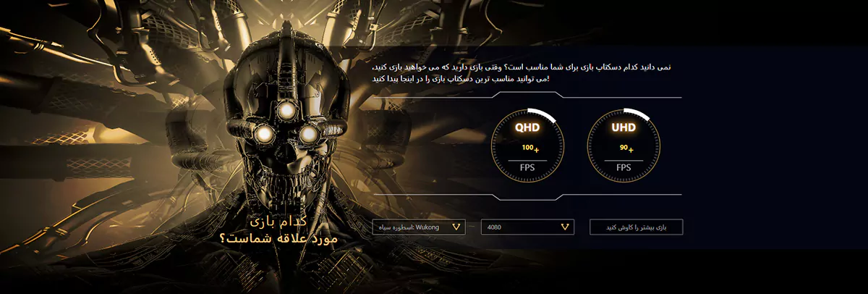This screenshot has height=294, width=868.
Task: Open the 4080 graphics card dropdown
Action: pos(527,227)
